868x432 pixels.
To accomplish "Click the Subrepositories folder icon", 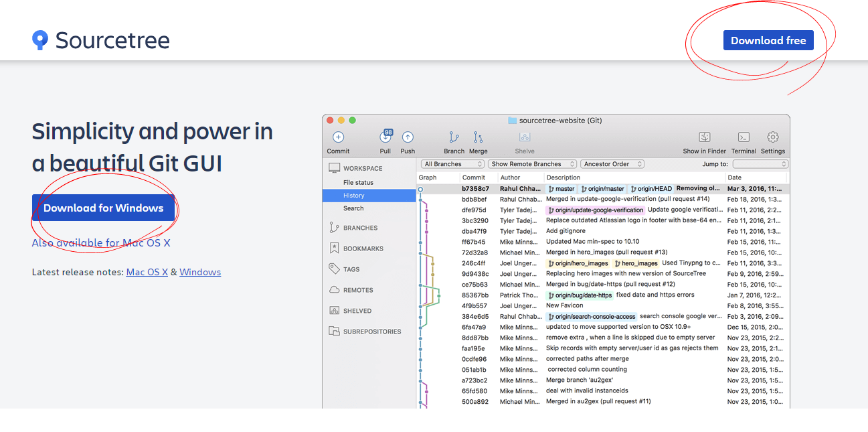I will tap(335, 331).
